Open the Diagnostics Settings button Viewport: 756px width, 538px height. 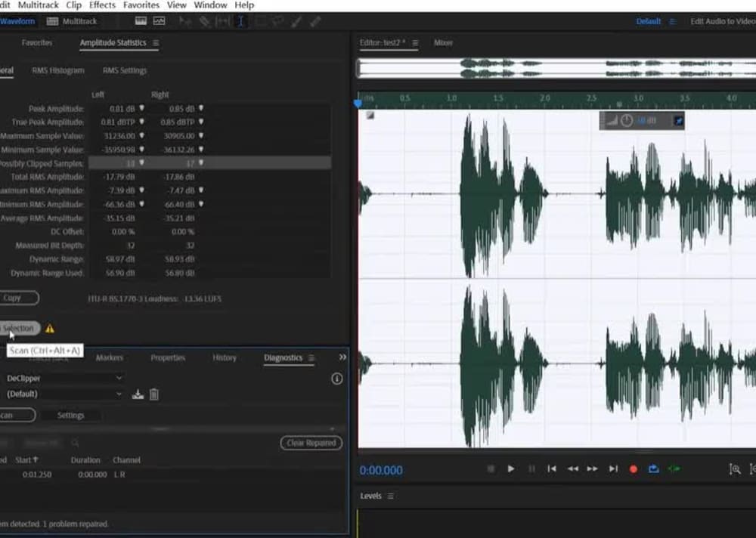tap(71, 415)
